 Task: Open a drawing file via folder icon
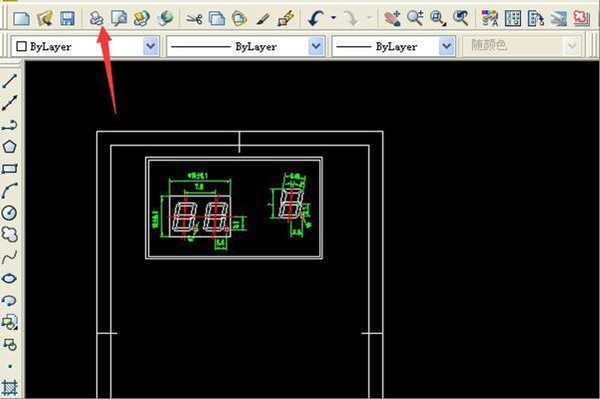(44, 18)
